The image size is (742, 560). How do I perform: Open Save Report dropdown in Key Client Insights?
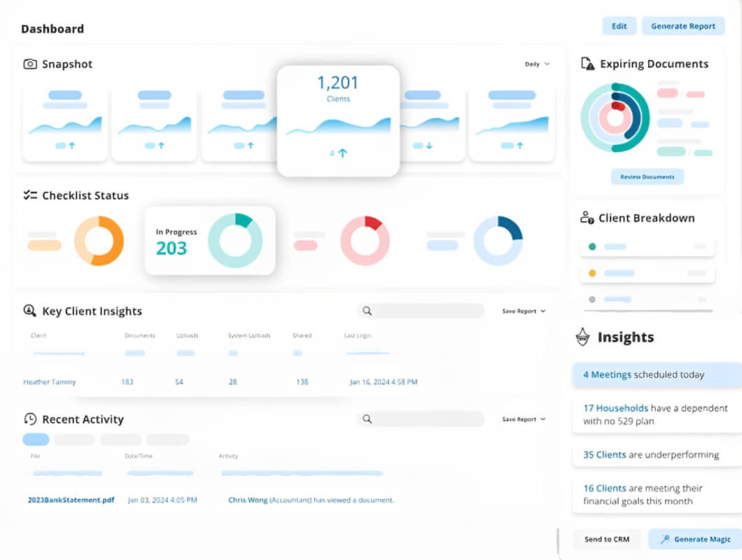coord(524,311)
